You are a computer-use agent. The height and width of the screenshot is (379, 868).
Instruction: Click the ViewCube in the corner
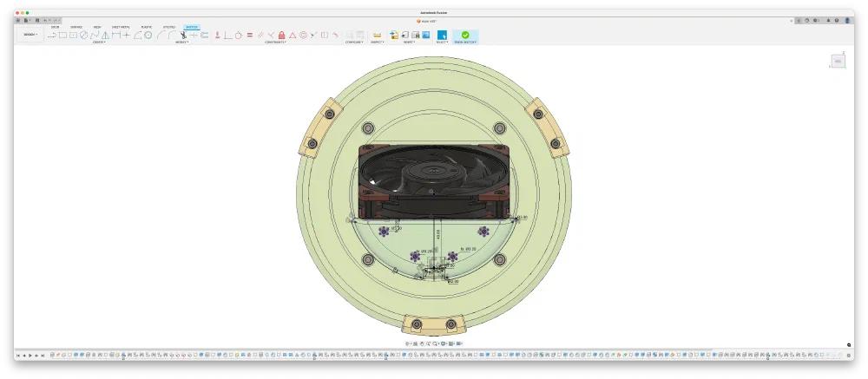[x=838, y=61]
